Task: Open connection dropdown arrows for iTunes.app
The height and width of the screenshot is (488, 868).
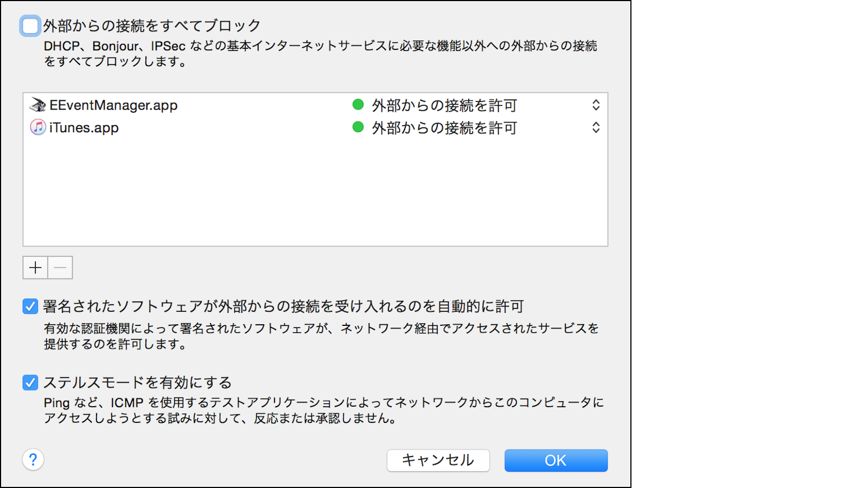Action: [596, 127]
